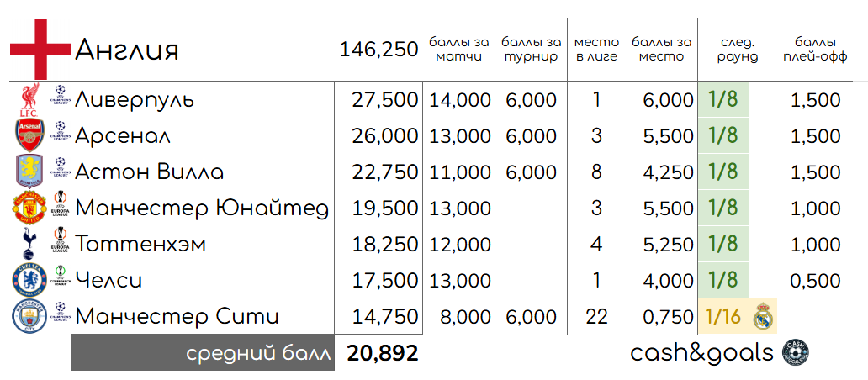Click Champions League logo beside Ливерпуль
This screenshot has height=380, width=868.
61,95
